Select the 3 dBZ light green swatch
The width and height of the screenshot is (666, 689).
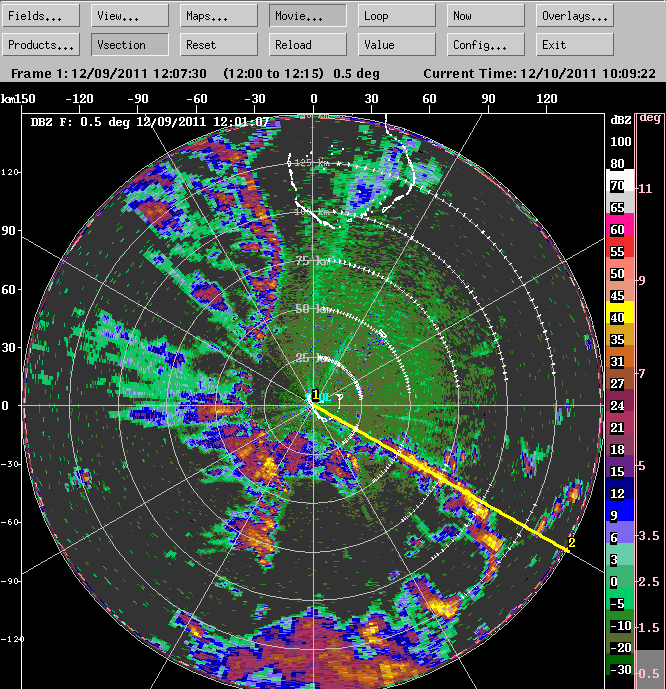[620, 554]
